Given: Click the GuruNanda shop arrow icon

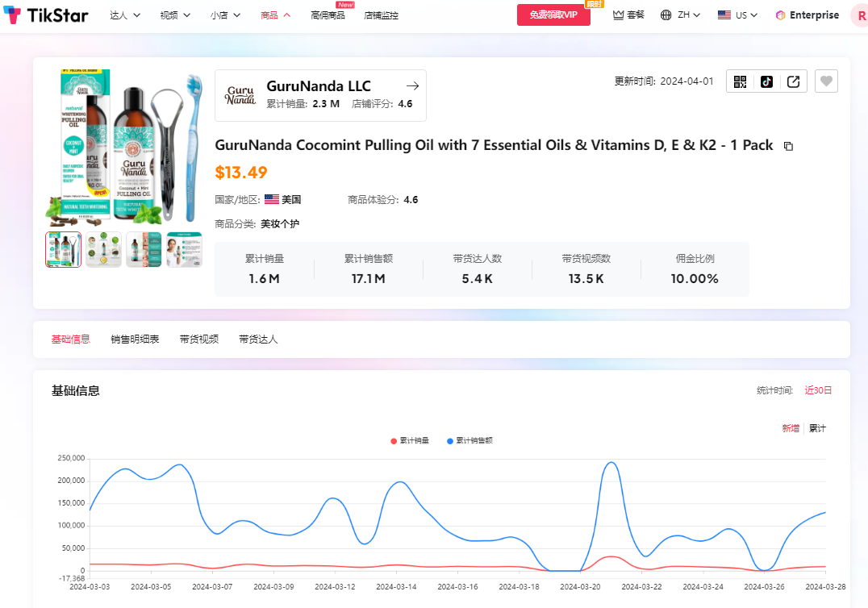Looking at the screenshot, I should (x=412, y=85).
